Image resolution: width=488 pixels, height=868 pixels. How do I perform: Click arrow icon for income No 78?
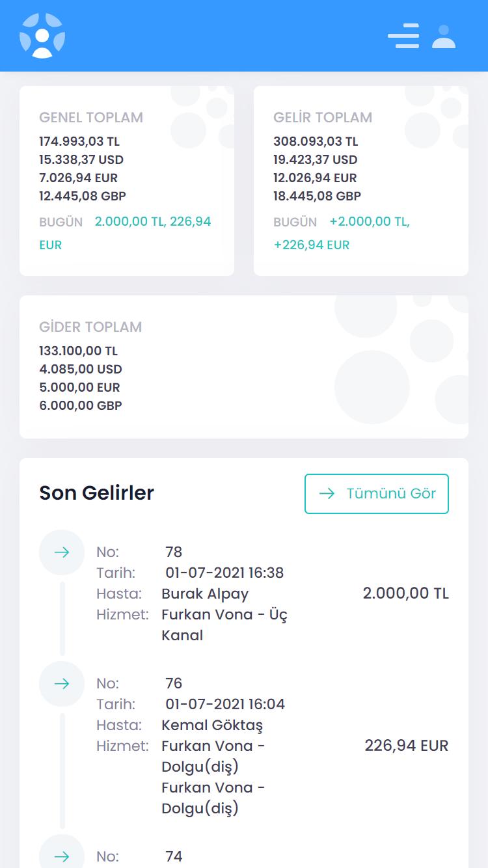pos(62,552)
